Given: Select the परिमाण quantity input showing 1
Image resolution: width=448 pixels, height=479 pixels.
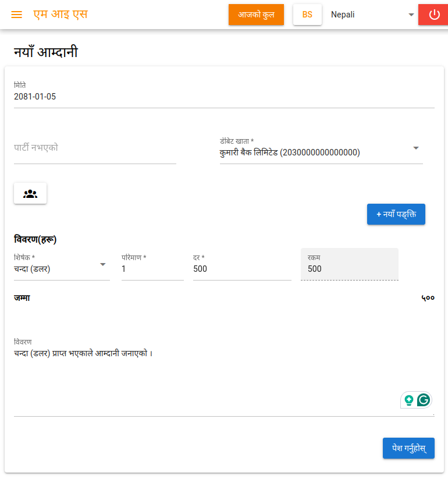Looking at the screenshot, I should (x=151, y=269).
